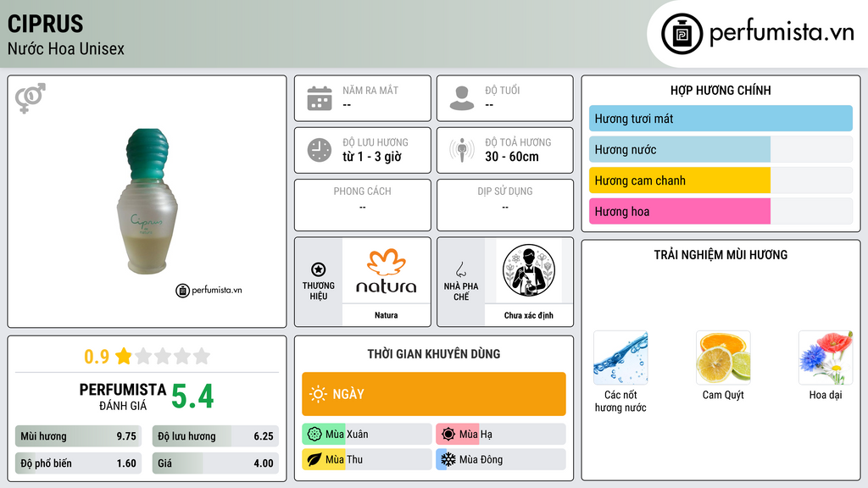Click the '30 - 60cm' sillage value

[512, 157]
